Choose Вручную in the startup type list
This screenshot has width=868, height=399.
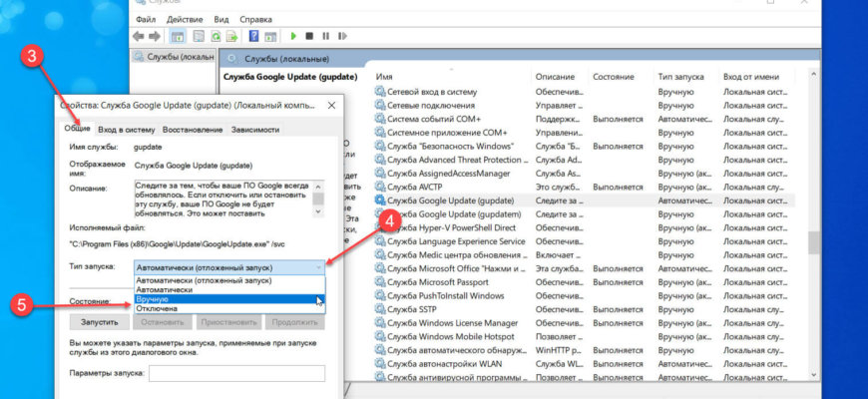tap(229, 299)
